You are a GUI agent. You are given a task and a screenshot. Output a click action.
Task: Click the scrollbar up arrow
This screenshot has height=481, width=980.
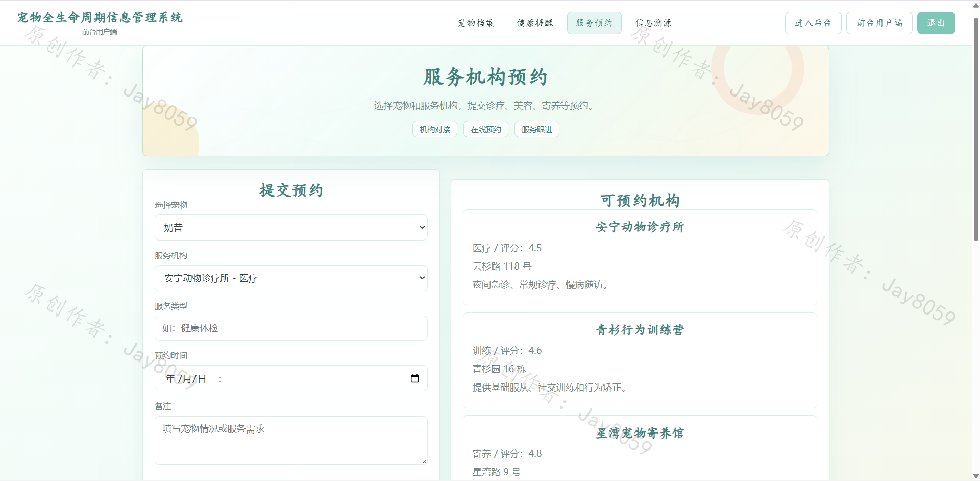976,5
